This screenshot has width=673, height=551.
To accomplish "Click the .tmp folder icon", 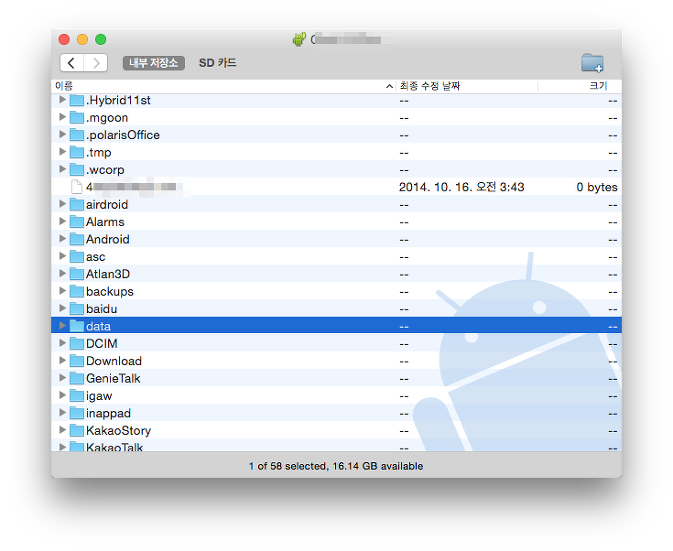I will tap(77, 152).
